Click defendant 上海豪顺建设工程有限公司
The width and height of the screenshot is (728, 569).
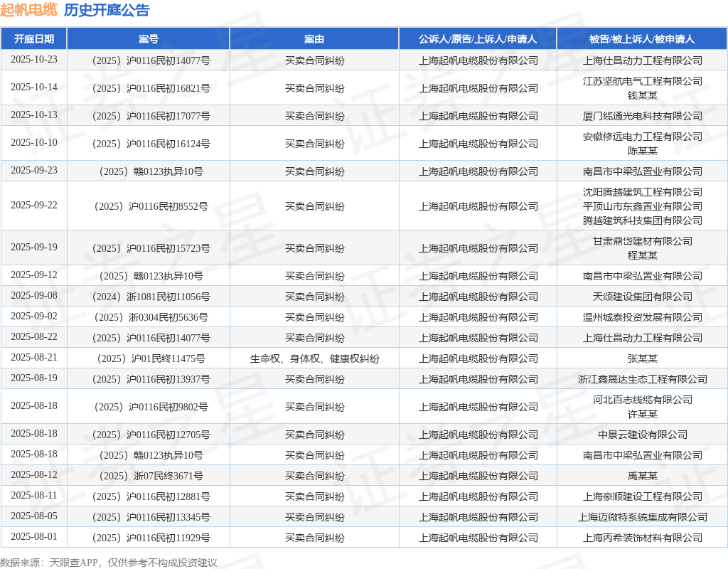coord(643,496)
